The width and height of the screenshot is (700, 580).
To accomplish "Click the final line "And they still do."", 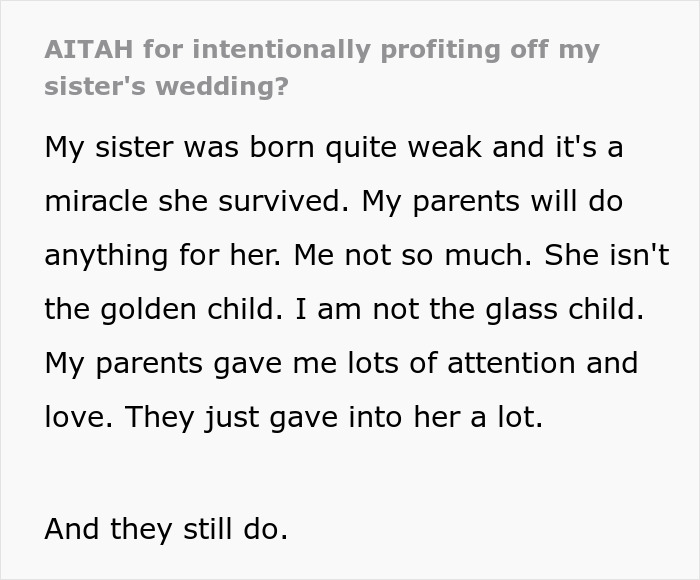I will point(166,529).
